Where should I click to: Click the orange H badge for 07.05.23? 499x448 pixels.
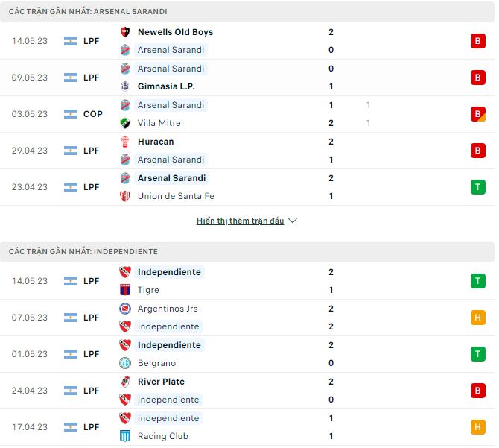(x=477, y=318)
